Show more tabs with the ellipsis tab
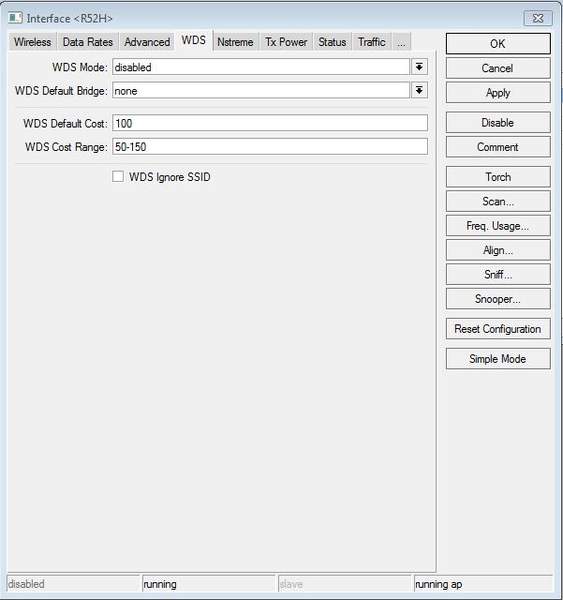Image resolution: width=563 pixels, height=600 pixels. coord(401,42)
